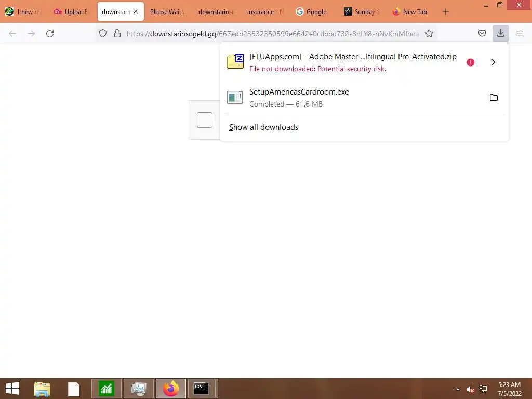The height and width of the screenshot is (399, 532).
Task: Click the red security warning badge
Action: click(x=470, y=62)
